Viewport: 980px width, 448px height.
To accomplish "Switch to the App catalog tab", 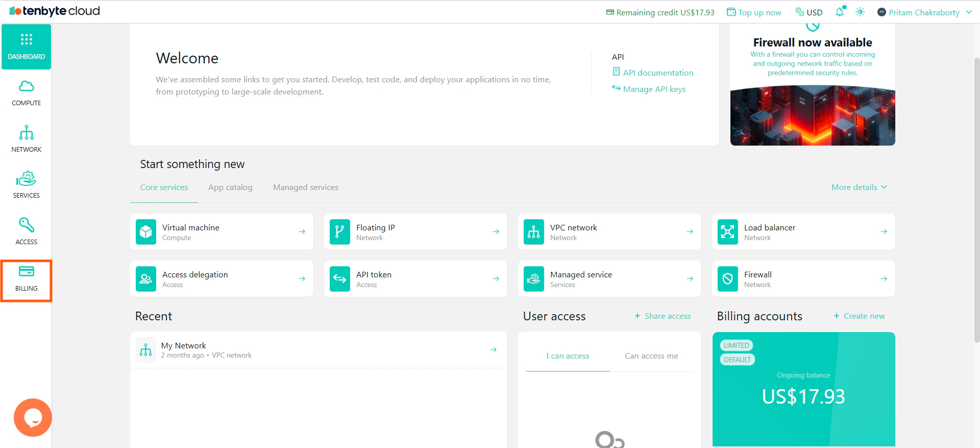I will tap(230, 187).
